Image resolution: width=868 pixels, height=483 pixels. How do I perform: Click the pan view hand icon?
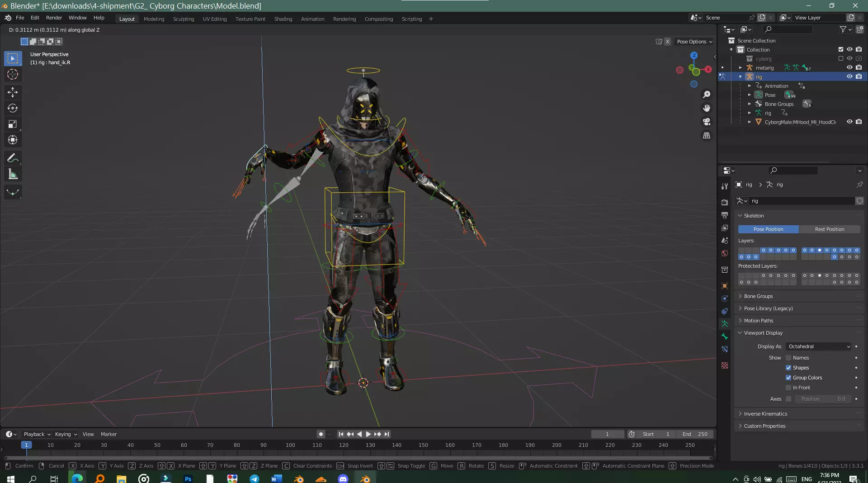click(x=707, y=108)
